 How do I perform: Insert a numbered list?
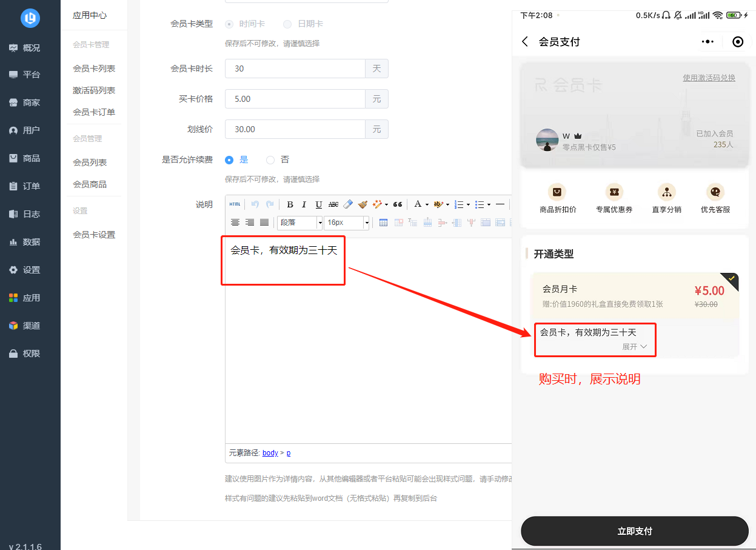point(459,204)
